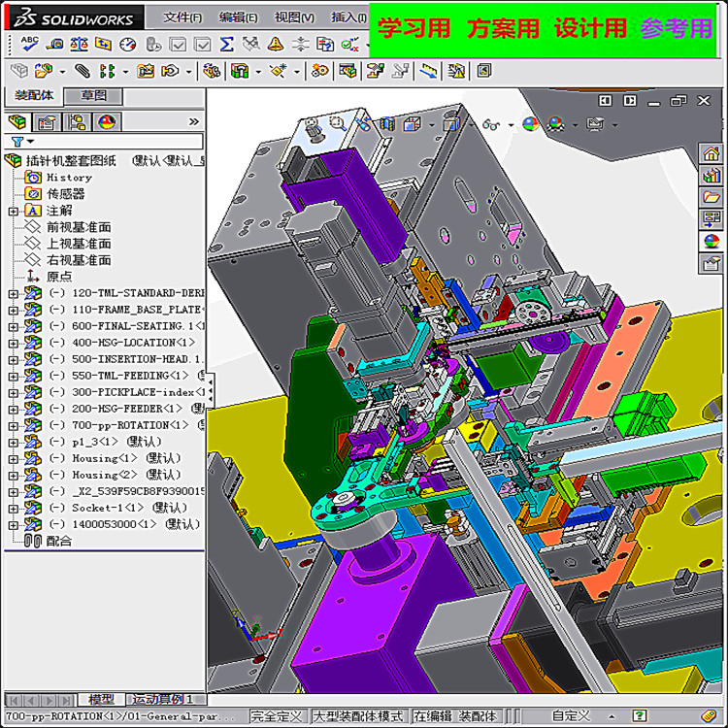Click the help question mark in status bar

click(639, 716)
